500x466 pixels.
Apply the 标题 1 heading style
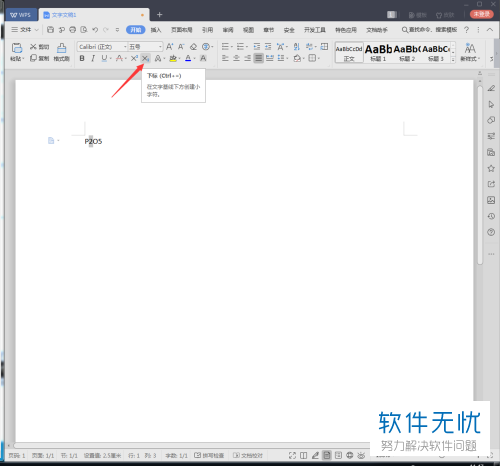(378, 52)
